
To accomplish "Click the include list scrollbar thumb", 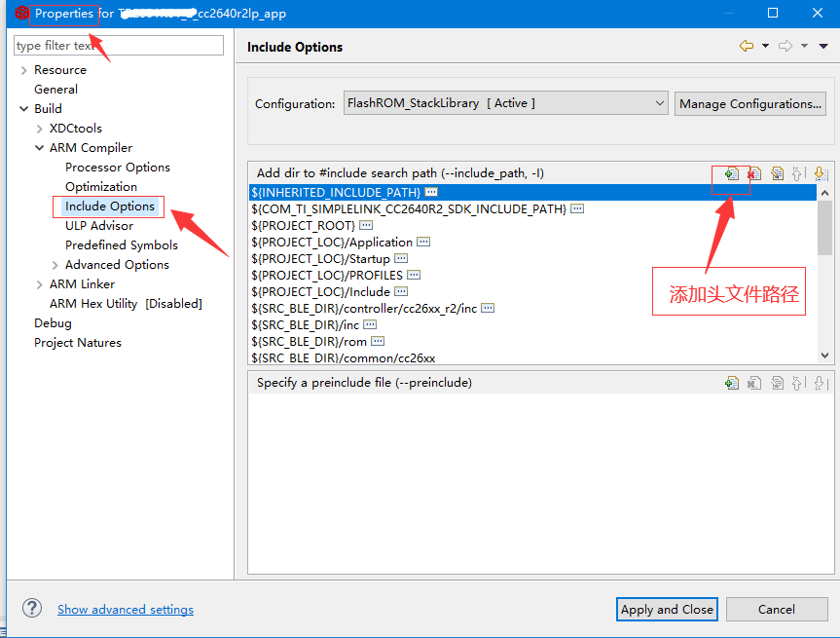I will click(x=825, y=228).
